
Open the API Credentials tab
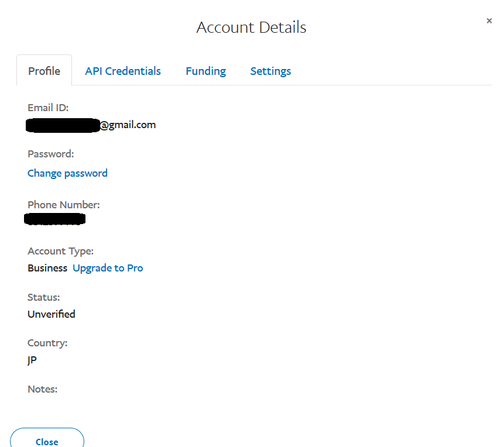[x=123, y=71]
